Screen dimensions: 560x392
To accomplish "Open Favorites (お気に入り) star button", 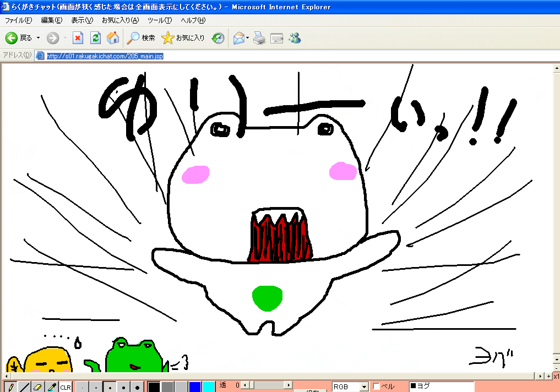I will tap(183, 38).
